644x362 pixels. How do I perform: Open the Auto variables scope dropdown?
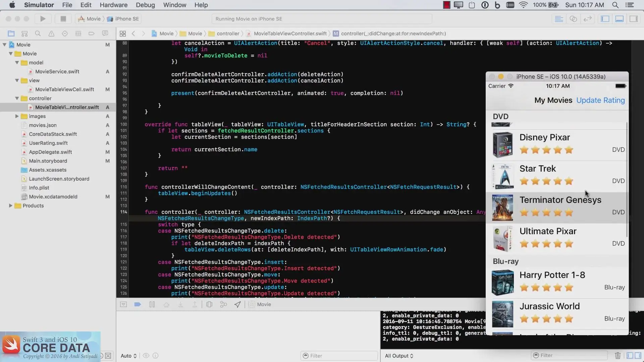tap(129, 356)
